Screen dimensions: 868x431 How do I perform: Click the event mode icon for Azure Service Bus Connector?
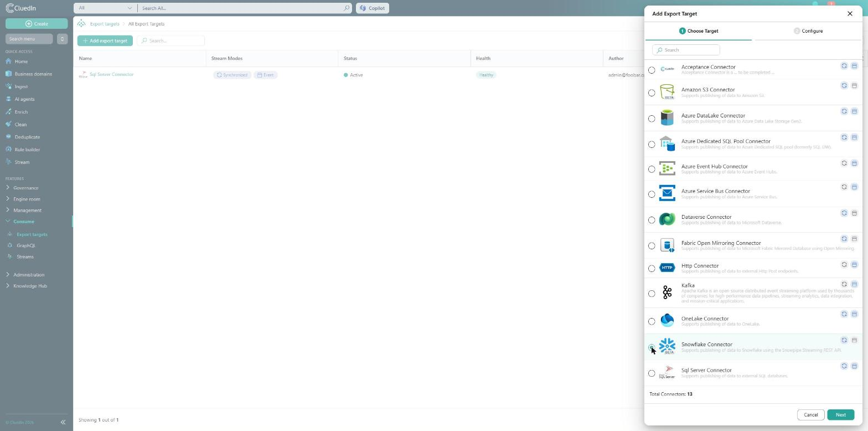pos(854,187)
